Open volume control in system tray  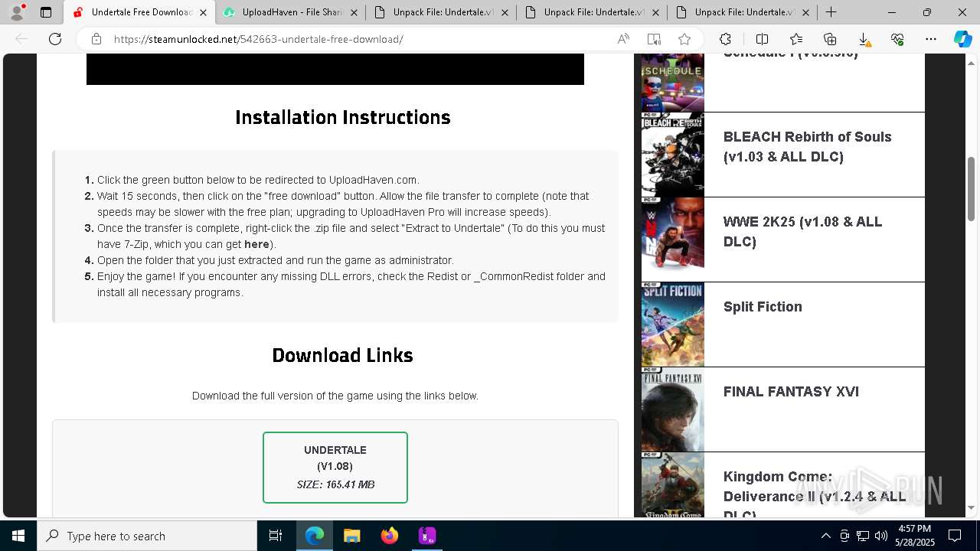tap(881, 536)
